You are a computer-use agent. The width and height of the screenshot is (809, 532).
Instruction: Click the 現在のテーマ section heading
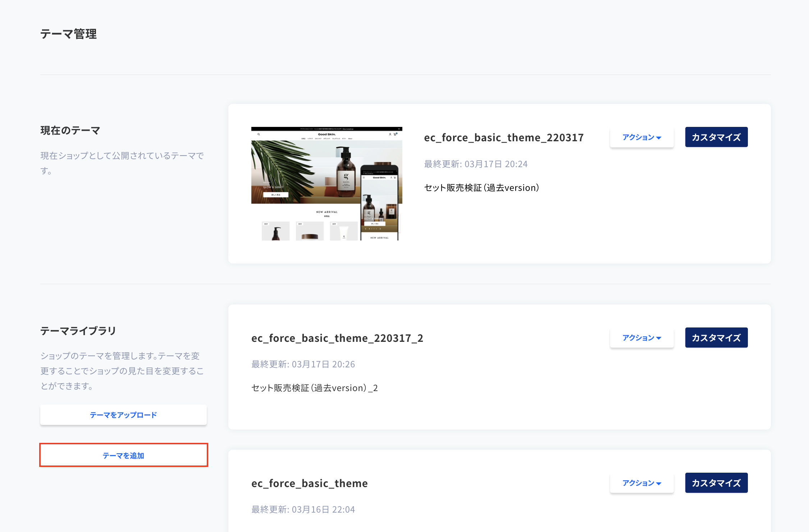pyautogui.click(x=70, y=130)
